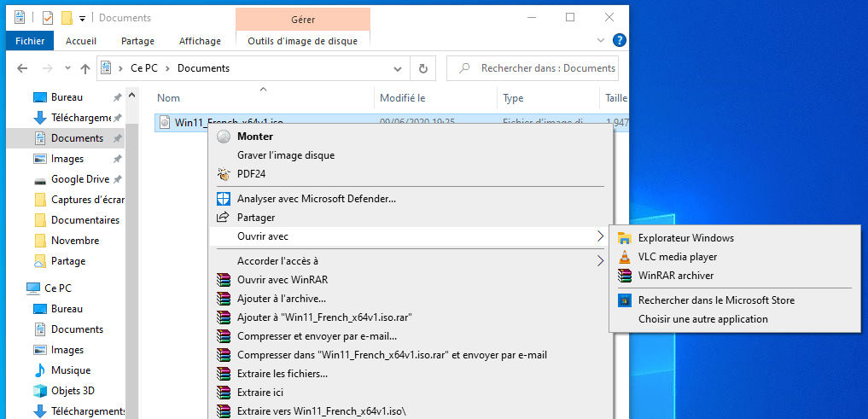Click the Gérer contextual tab header
Screen dimensions: 868x419
click(x=303, y=20)
